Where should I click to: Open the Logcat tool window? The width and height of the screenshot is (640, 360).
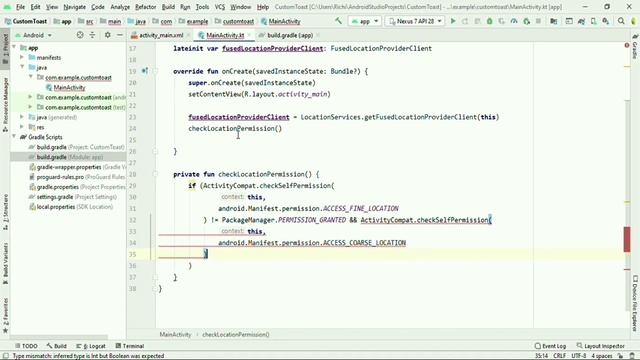point(91,346)
